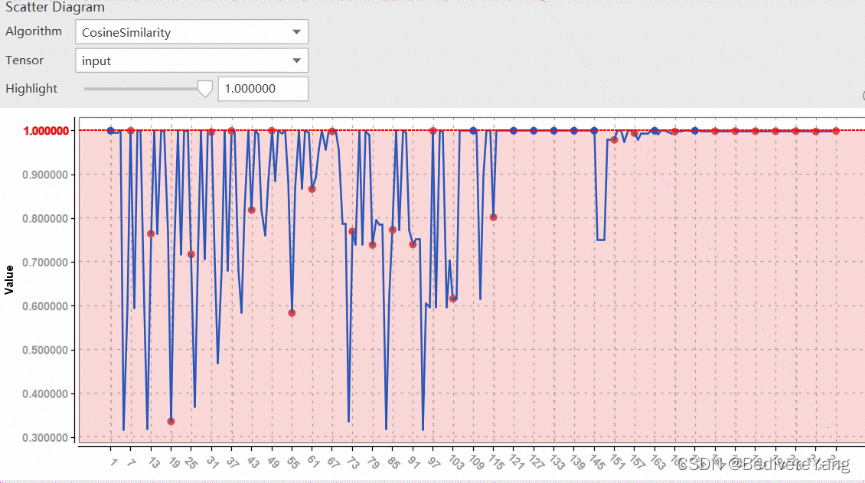Click the red data point at x-axis 25

[191, 254]
